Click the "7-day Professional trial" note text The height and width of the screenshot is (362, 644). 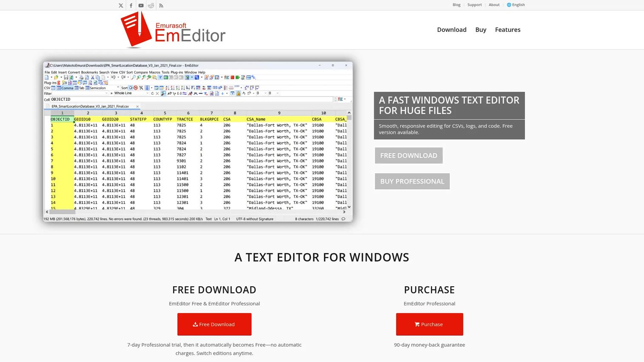click(x=214, y=349)
